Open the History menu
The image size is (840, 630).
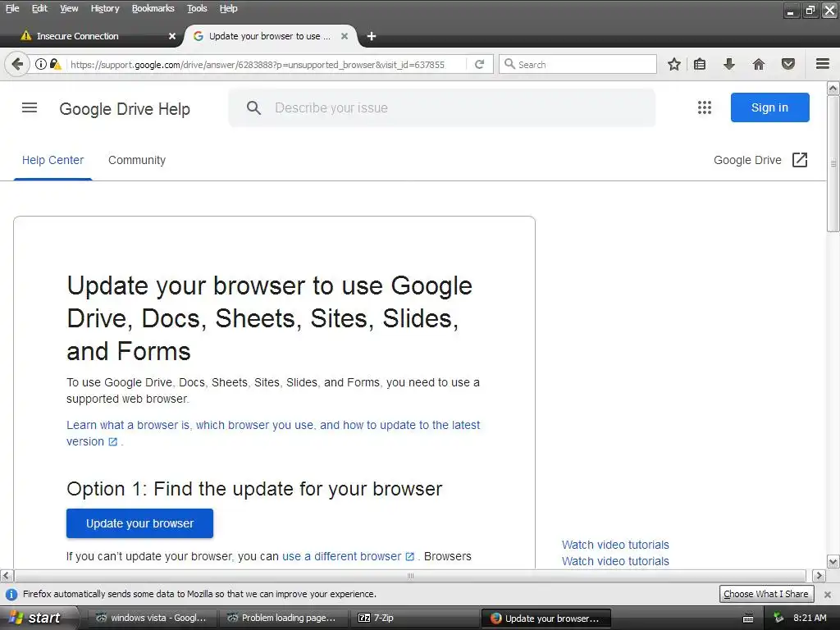105,8
